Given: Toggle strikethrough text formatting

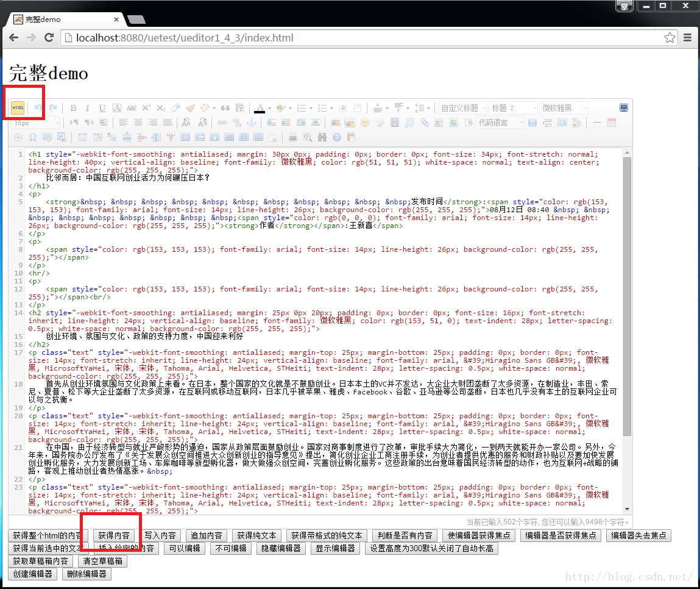Looking at the screenshot, I should point(132,108).
